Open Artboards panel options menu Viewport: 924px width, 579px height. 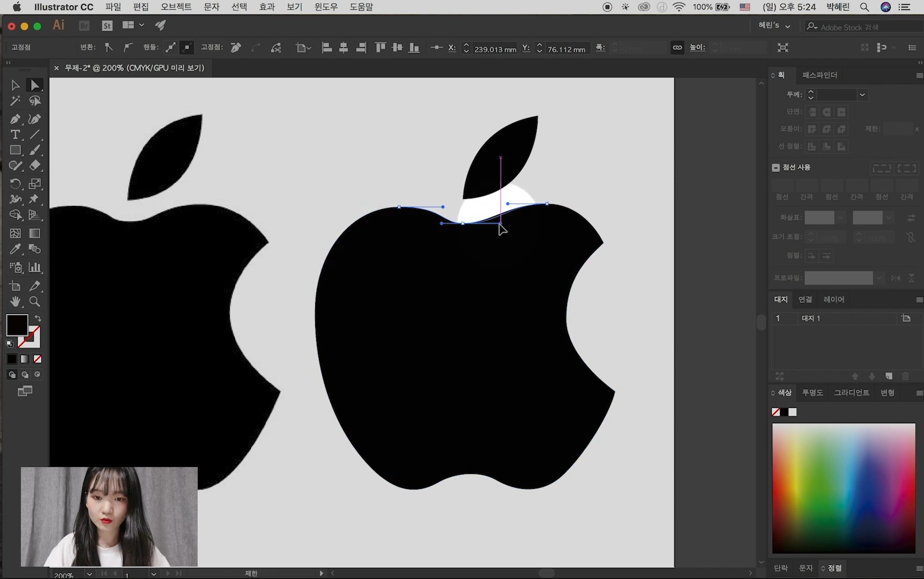click(919, 300)
